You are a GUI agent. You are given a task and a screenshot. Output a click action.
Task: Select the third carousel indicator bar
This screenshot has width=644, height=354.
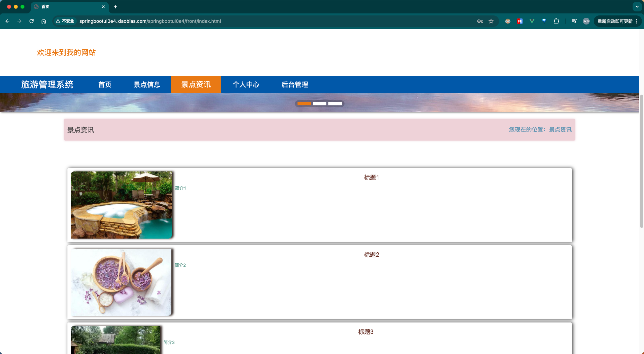tap(335, 104)
